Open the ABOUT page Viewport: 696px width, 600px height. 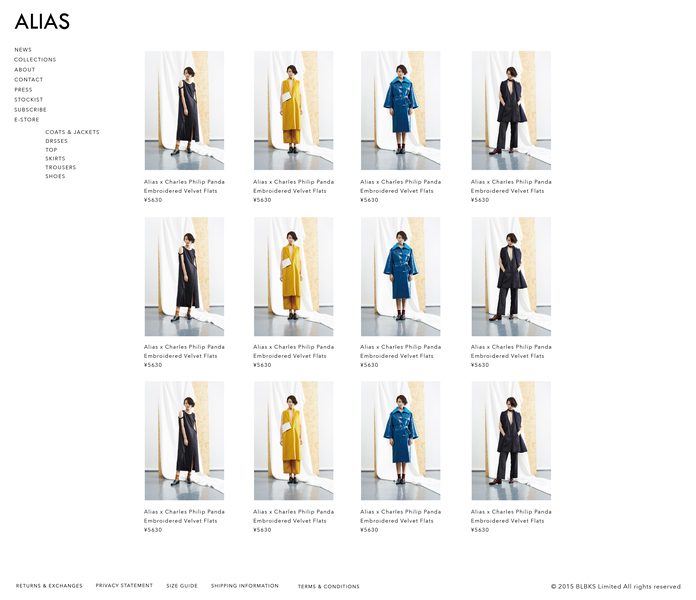[x=24, y=70]
